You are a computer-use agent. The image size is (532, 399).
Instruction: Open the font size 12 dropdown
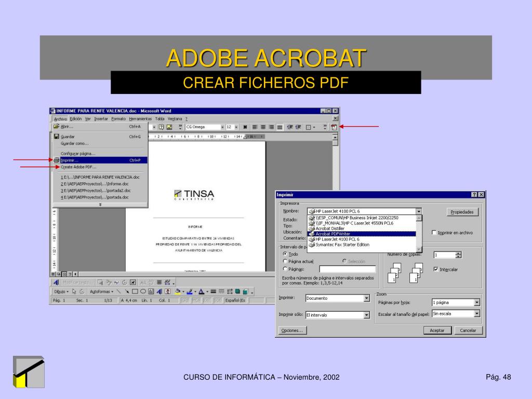[x=236, y=127]
